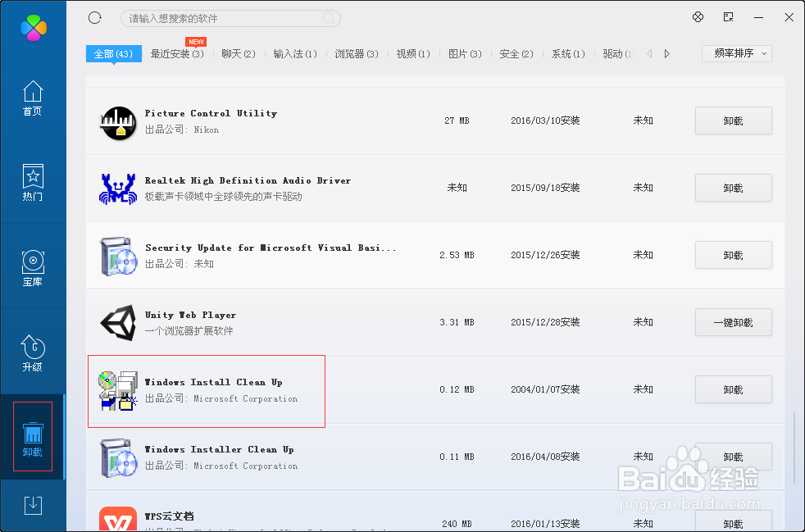Click the 2.53 MB size value
This screenshot has width=805, height=532.
pos(457,255)
